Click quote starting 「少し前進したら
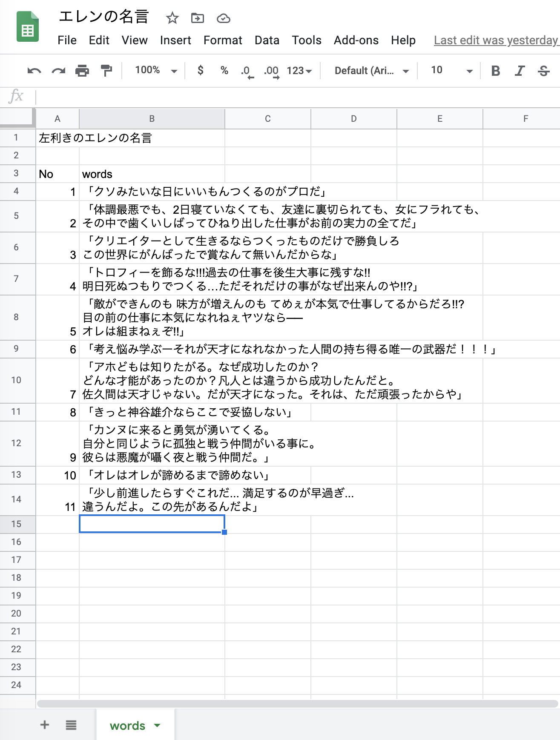 tap(217, 500)
